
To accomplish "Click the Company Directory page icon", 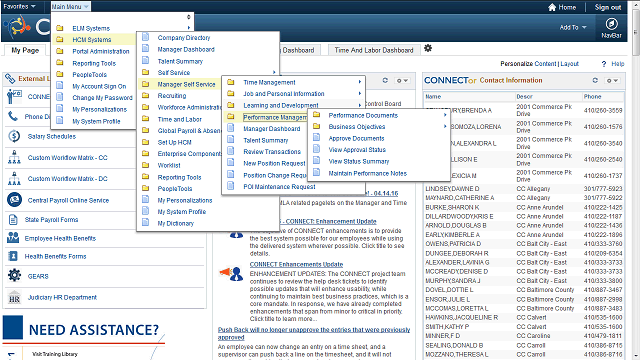I will (x=145, y=37).
